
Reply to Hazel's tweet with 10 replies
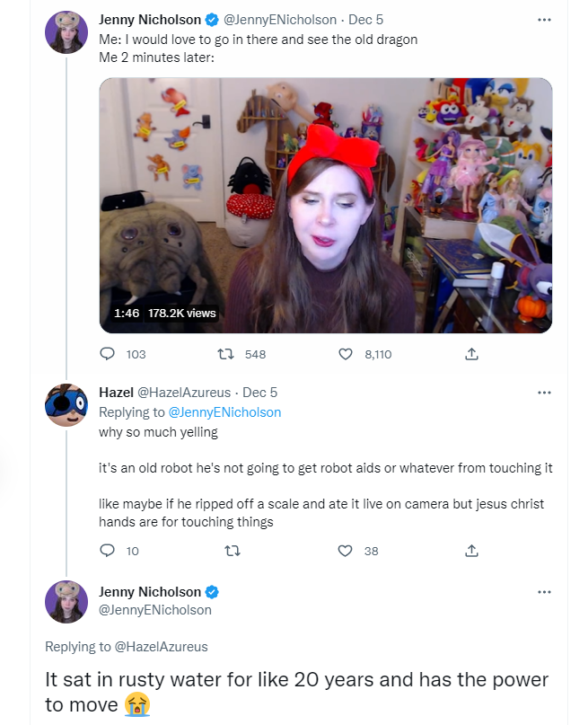107,551
